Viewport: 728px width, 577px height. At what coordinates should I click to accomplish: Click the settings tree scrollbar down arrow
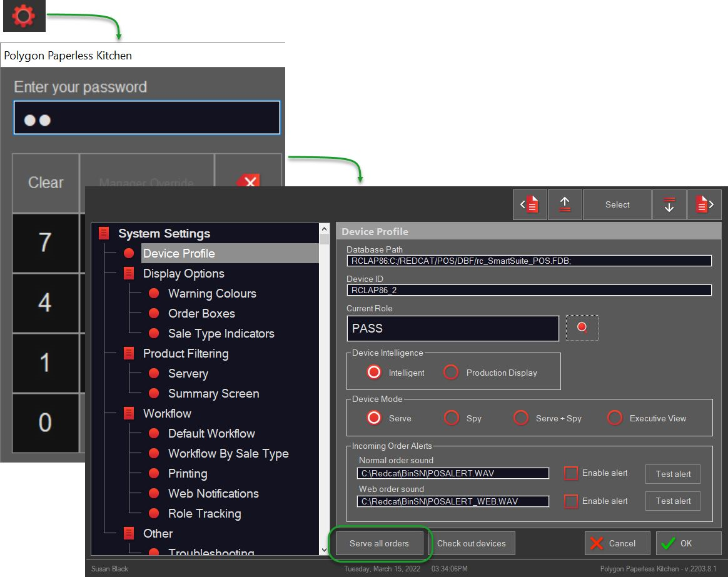(324, 549)
